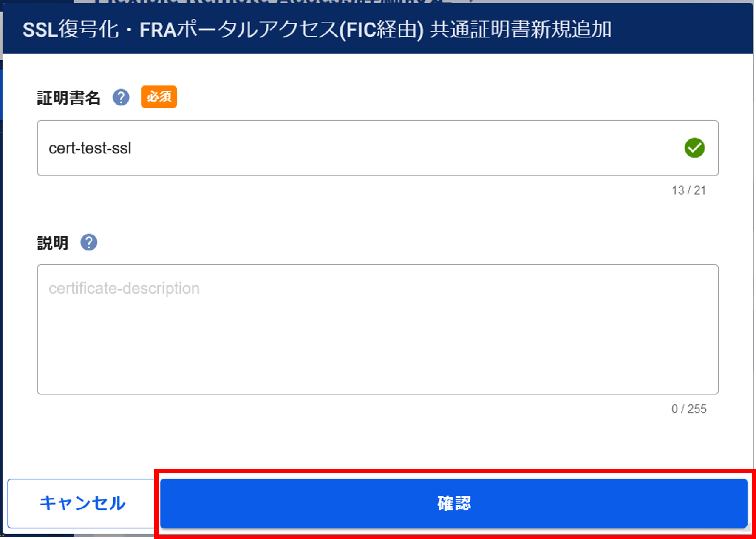Click the help icon beside 証明書名
The image size is (756, 539).
pyautogui.click(x=121, y=98)
